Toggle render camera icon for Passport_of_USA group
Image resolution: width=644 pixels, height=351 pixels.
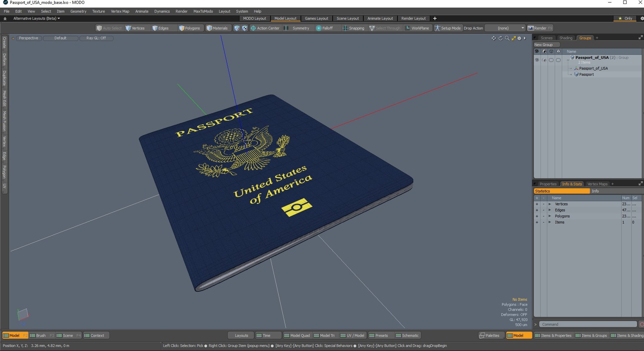(544, 60)
